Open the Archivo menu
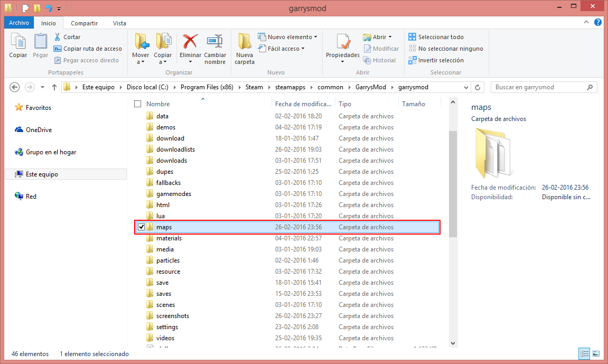Viewport: 608px width, 364px height. (x=19, y=23)
